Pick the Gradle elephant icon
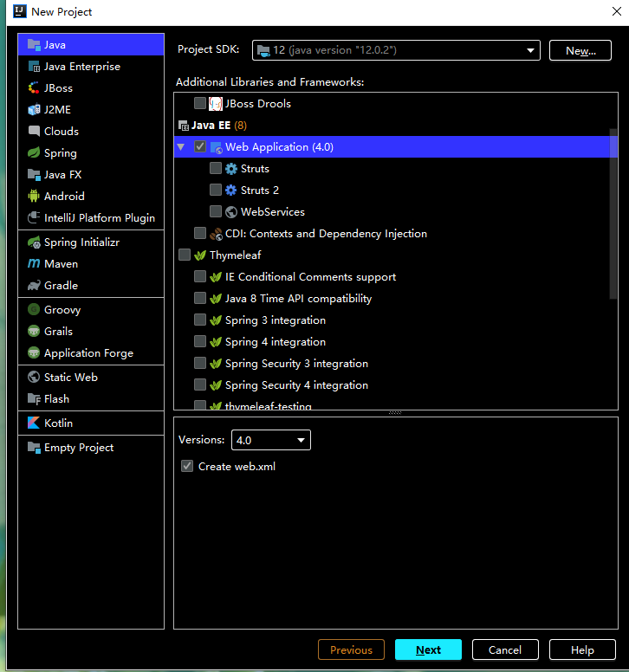629x672 pixels. tap(34, 286)
